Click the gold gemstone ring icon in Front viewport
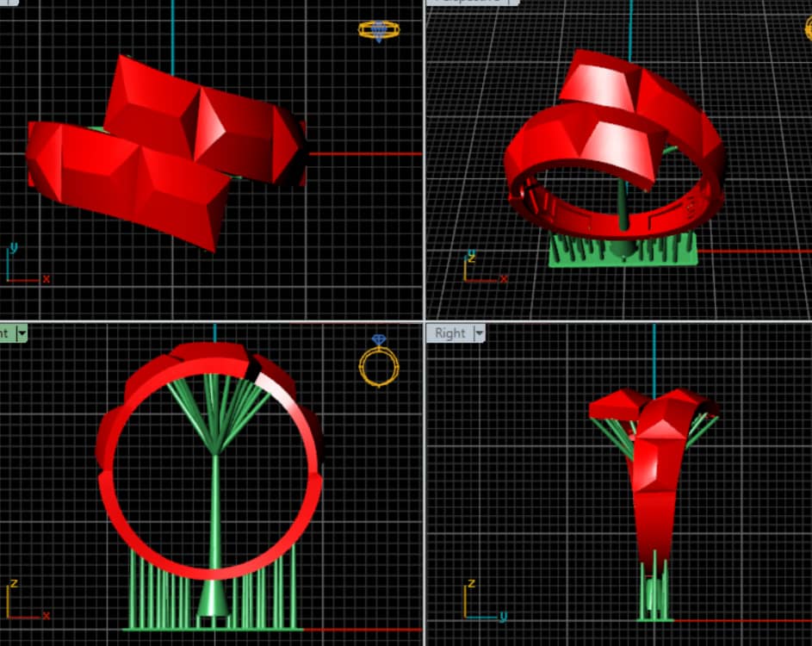812x646 pixels. pyautogui.click(x=378, y=363)
